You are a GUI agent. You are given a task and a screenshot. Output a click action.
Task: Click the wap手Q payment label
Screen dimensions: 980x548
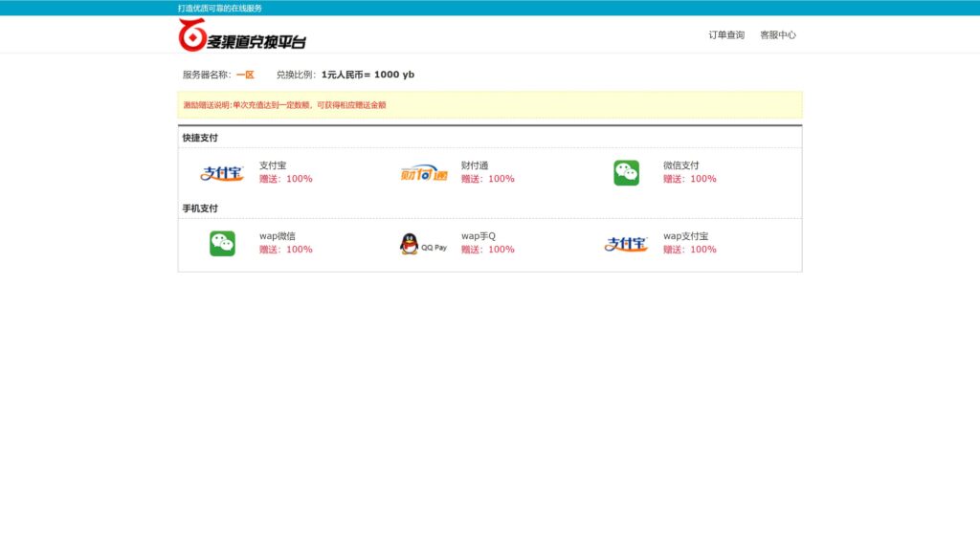(x=479, y=236)
